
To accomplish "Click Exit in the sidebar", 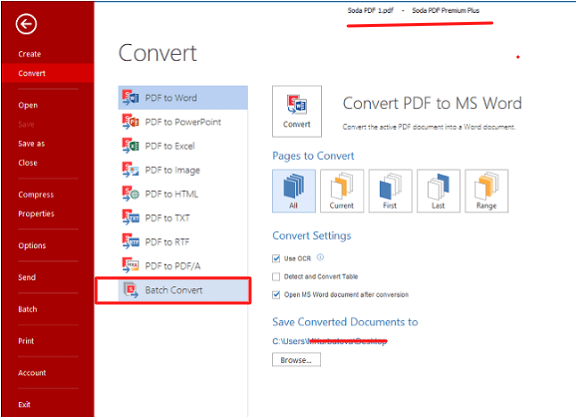I will 24,405.
